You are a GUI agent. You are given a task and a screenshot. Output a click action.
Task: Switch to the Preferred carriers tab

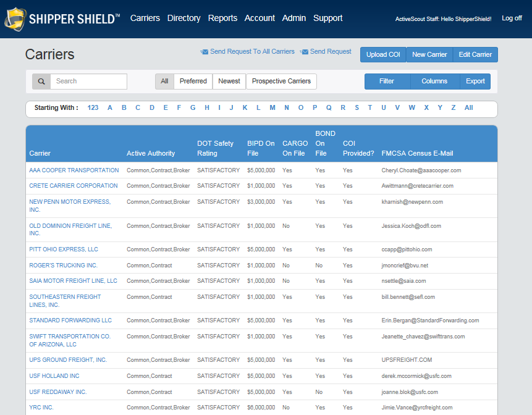coord(193,82)
